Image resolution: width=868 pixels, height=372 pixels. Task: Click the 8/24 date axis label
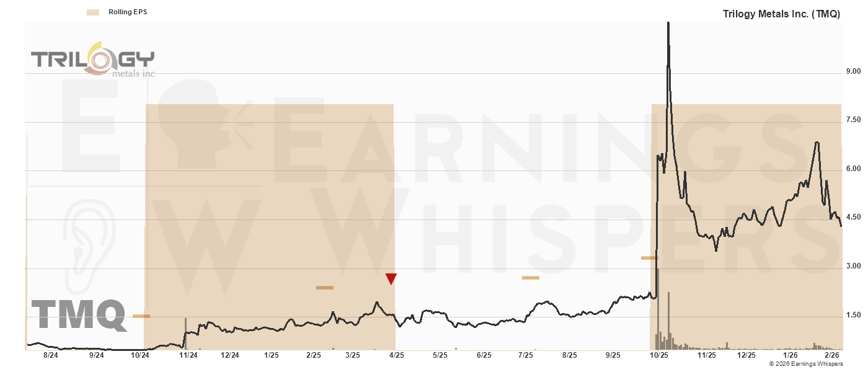pos(51,355)
